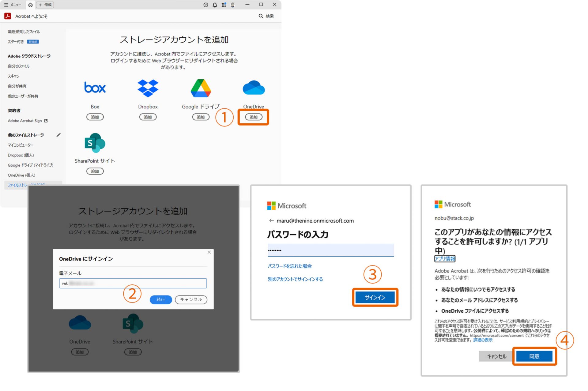
Task: Open パスワードを忘れた場合 link
Action: 290,266
